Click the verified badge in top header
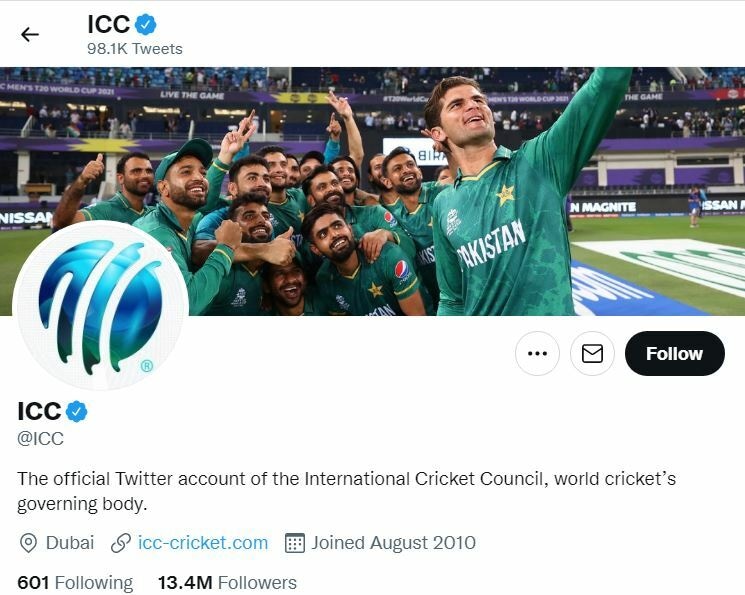The width and height of the screenshot is (745, 595). [146, 24]
